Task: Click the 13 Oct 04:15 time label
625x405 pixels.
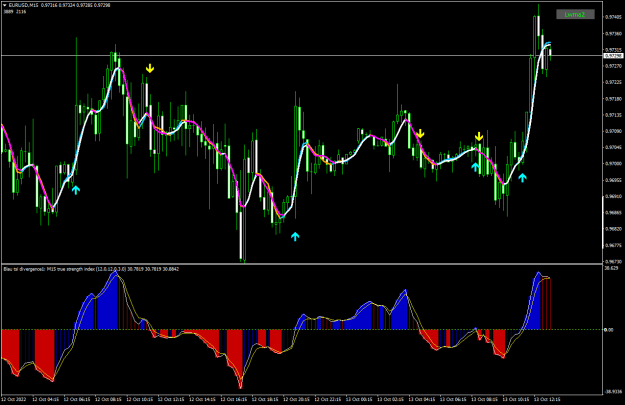Action: pos(422,399)
